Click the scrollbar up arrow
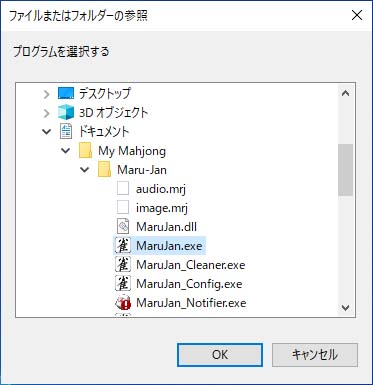 tap(346, 93)
